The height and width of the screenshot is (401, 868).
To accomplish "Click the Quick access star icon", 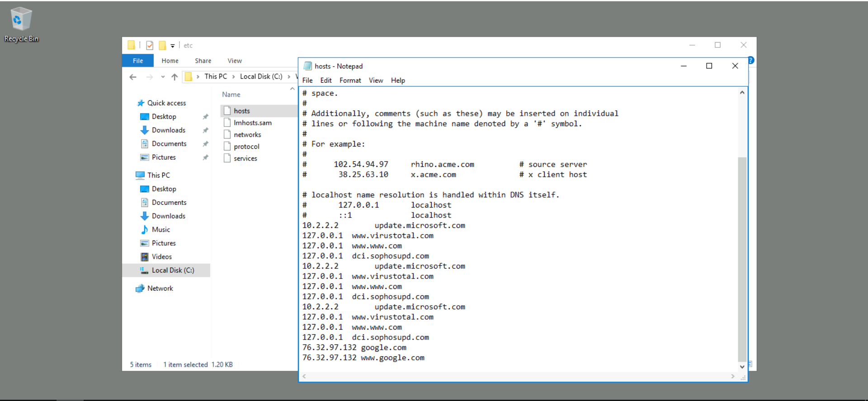I will point(141,103).
